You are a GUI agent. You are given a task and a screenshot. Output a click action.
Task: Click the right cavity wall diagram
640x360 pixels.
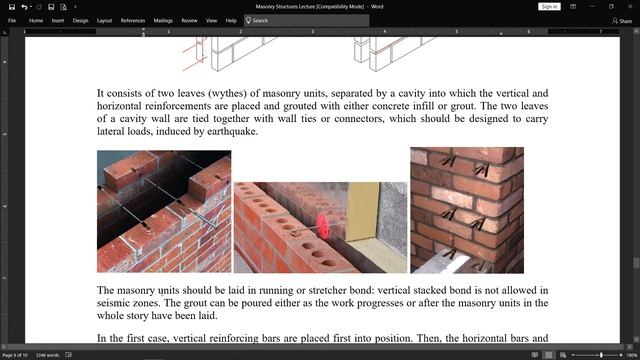pyautogui.click(x=394, y=54)
